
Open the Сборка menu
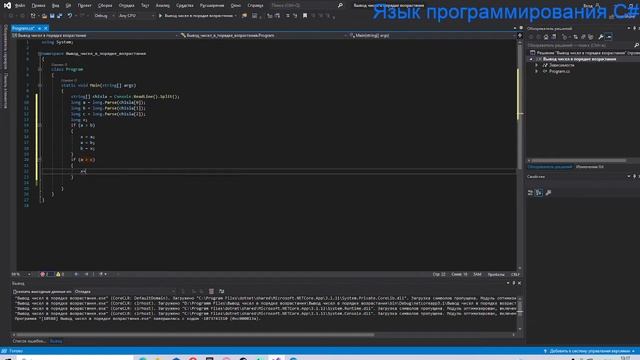tap(105, 6)
